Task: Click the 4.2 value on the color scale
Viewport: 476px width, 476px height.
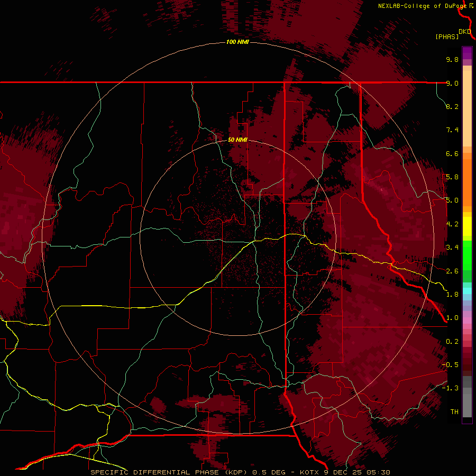Action: pos(452,224)
